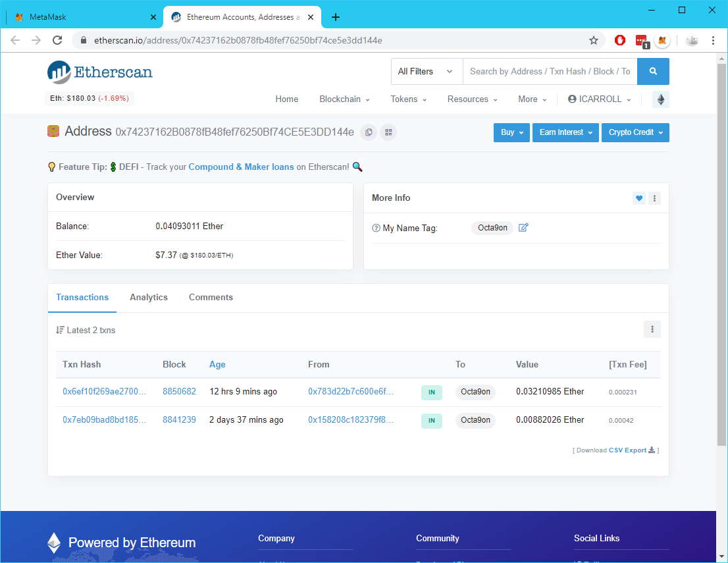Open the Comments tab

(211, 297)
